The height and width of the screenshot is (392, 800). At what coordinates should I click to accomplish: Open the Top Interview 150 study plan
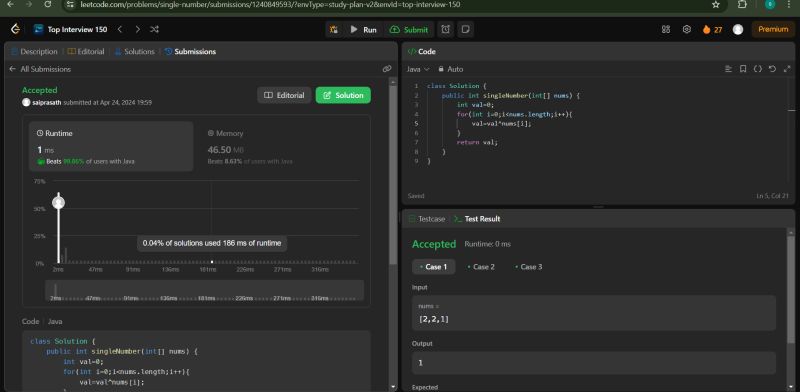coord(71,30)
